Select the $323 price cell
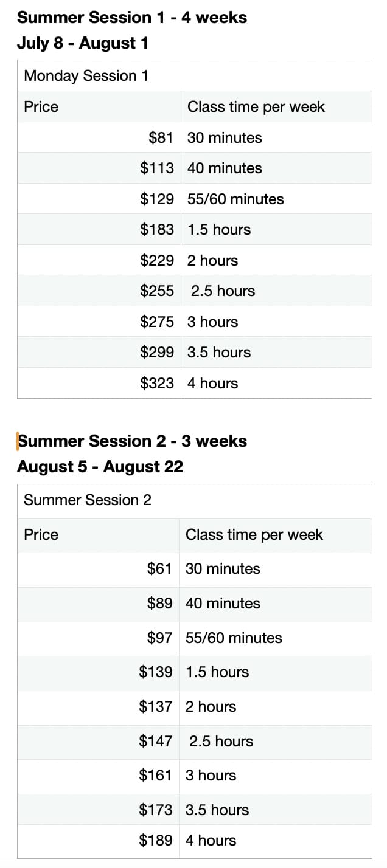This screenshot has width=387, height=868. pyautogui.click(x=99, y=383)
